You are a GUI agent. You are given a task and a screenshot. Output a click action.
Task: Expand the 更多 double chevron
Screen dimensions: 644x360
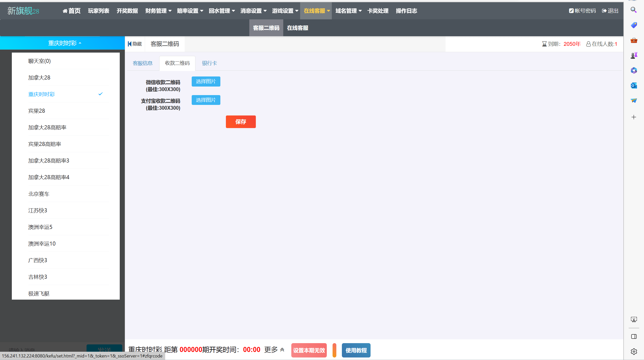point(282,350)
